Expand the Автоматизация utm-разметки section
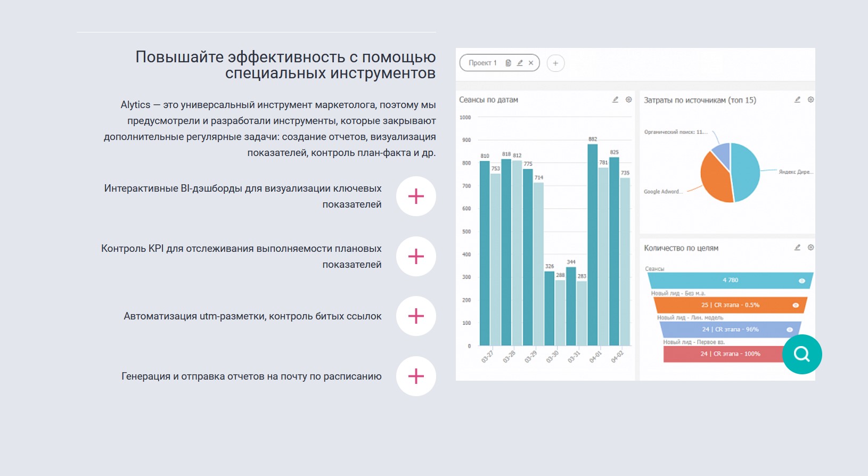The width and height of the screenshot is (868, 476). click(x=416, y=316)
